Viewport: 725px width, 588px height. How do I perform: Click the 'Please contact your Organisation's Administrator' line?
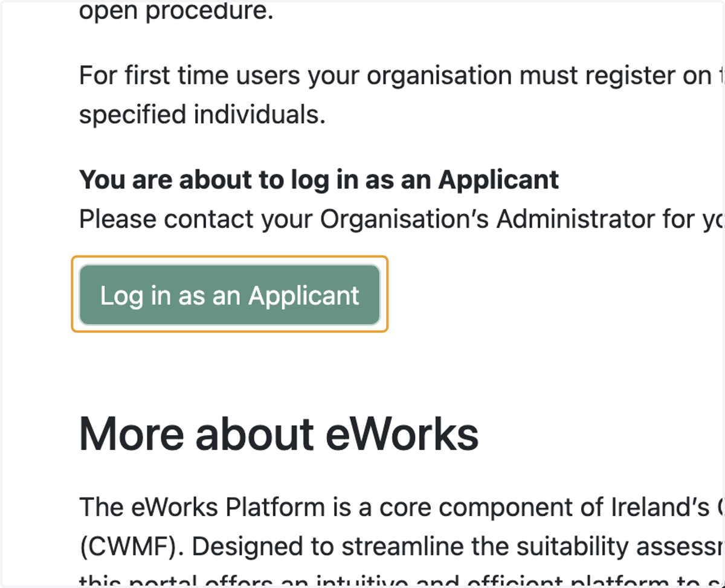402,220
